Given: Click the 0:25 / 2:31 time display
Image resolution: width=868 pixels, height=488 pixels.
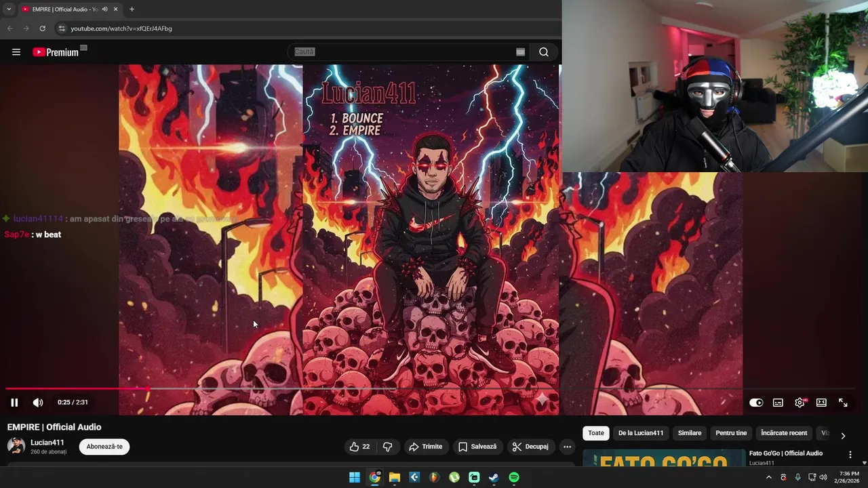Looking at the screenshot, I should point(73,403).
